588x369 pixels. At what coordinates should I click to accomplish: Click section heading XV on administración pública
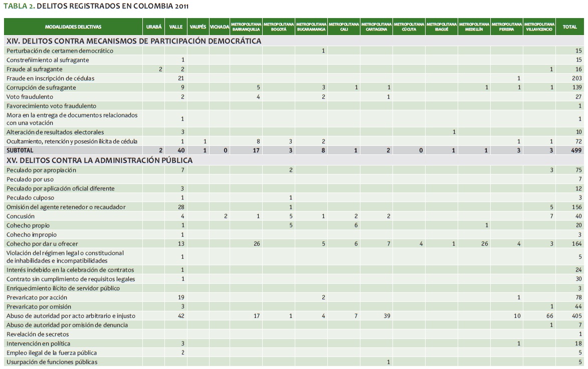[99, 160]
